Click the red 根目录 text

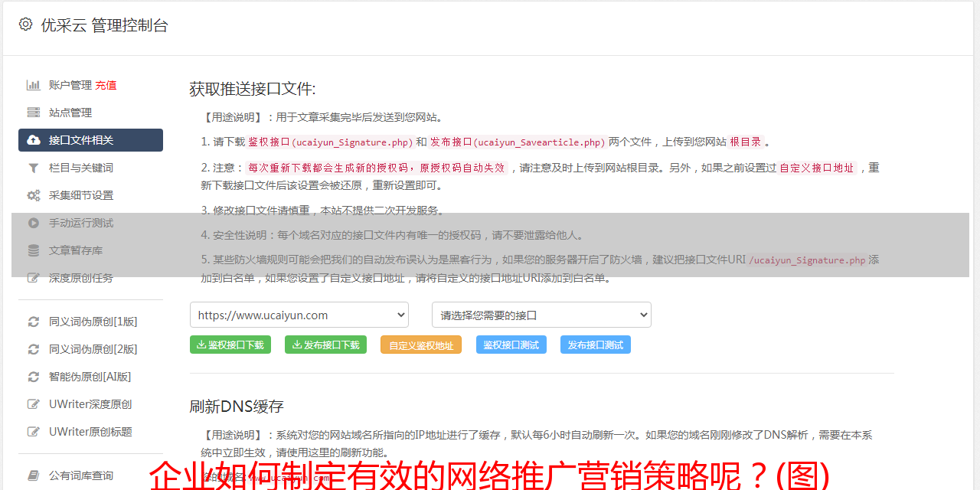(746, 142)
